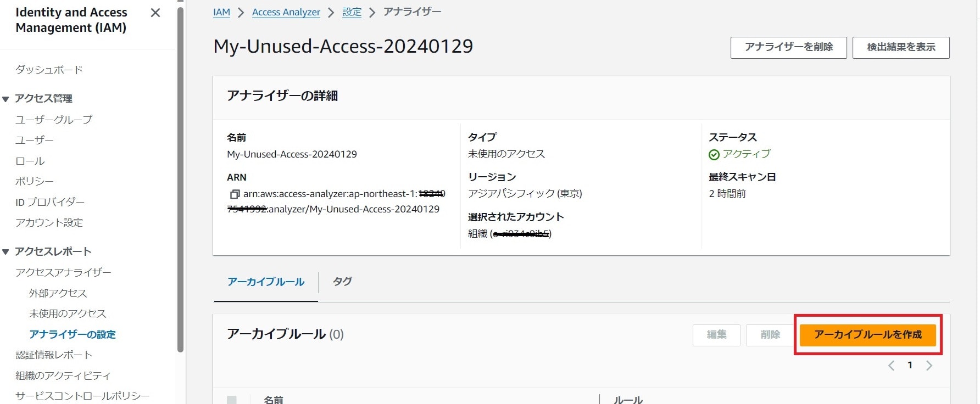Viewport: 980px width, 404px height.
Task: Click the Identity and Access Management sidebar title
Action: (71, 20)
